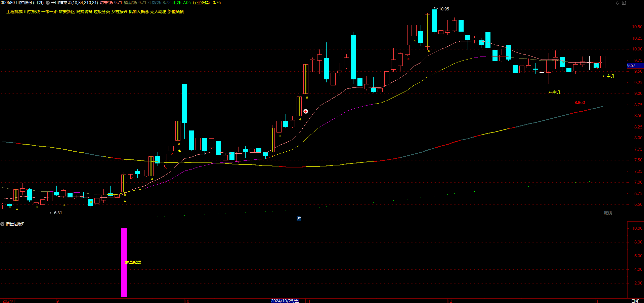Click the white horizontal price line at 8.86

point(304,100)
